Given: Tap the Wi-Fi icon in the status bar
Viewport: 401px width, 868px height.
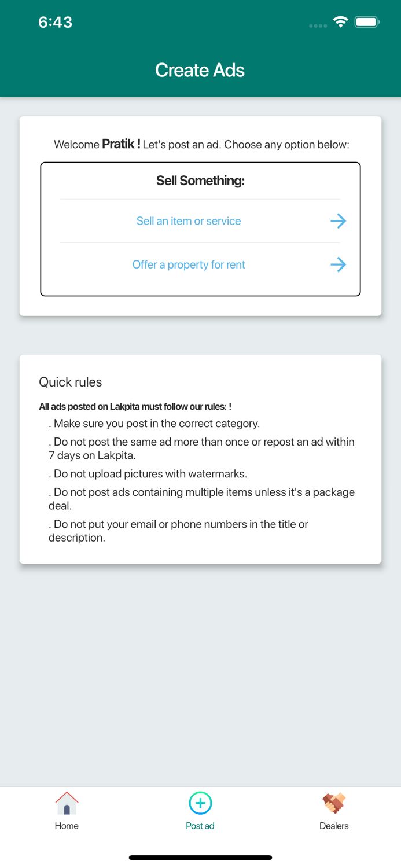Looking at the screenshot, I should click(x=341, y=23).
